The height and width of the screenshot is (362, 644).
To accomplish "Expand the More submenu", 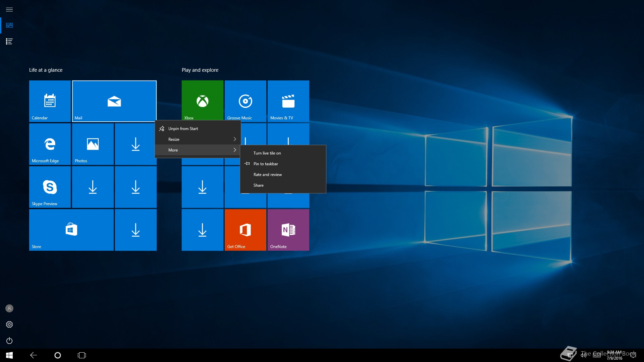I will (x=198, y=150).
